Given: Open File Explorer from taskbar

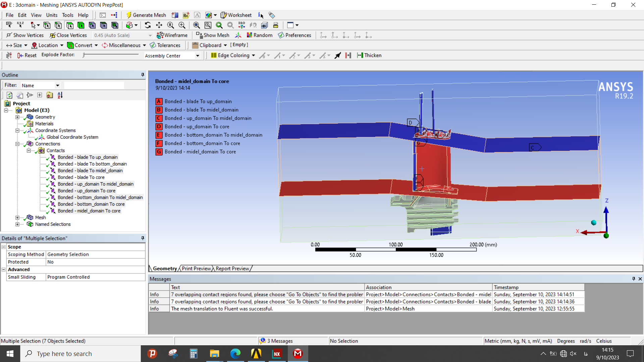Looking at the screenshot, I should pos(214,354).
